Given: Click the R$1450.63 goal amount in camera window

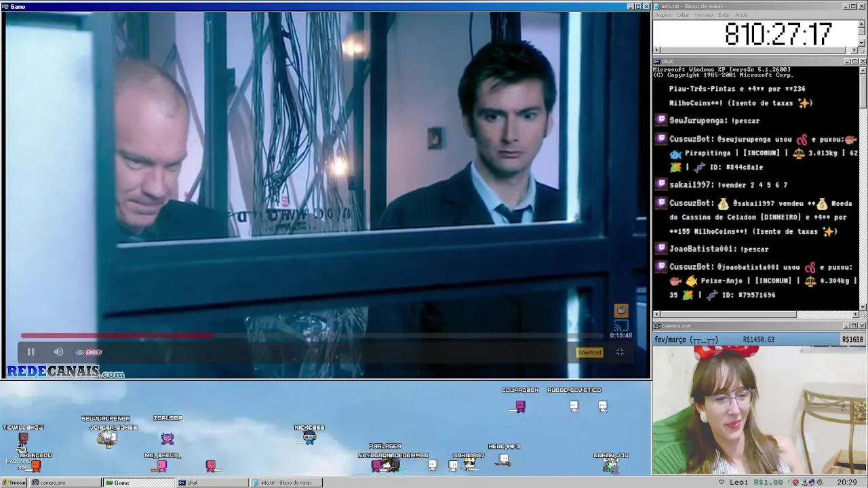Looking at the screenshot, I should pyautogui.click(x=758, y=340).
